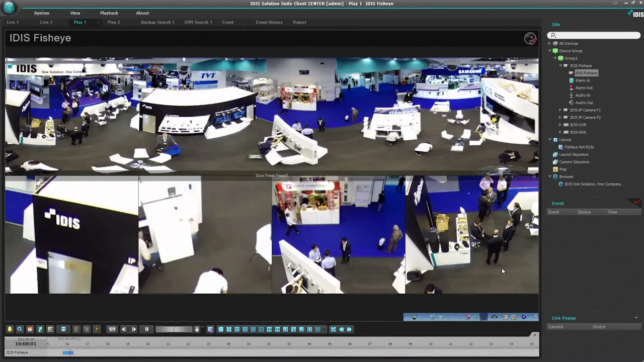
Task: Click the red checkmark preset icon in overlay toolbar
Action: click(x=505, y=317)
